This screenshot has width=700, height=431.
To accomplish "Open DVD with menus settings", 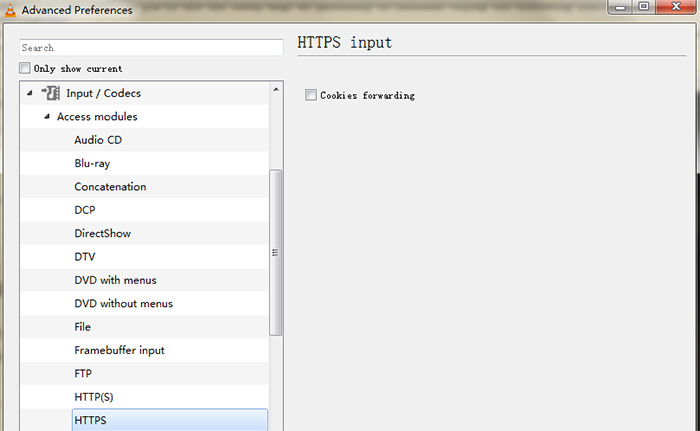I will pos(115,280).
